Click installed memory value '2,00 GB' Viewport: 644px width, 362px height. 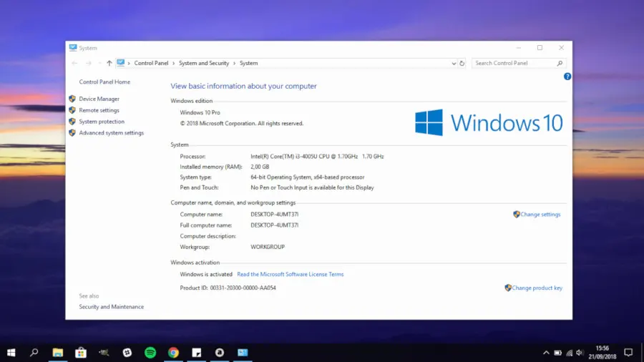[260, 167]
